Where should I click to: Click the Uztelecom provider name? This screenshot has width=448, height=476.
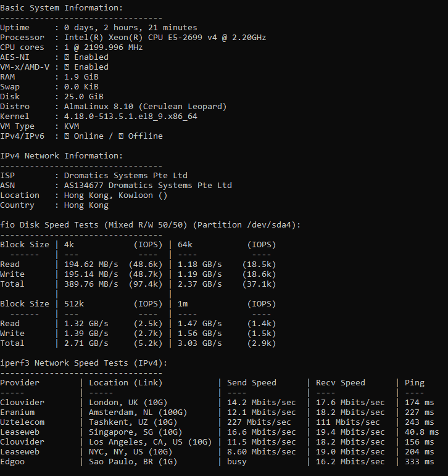[x=22, y=422]
